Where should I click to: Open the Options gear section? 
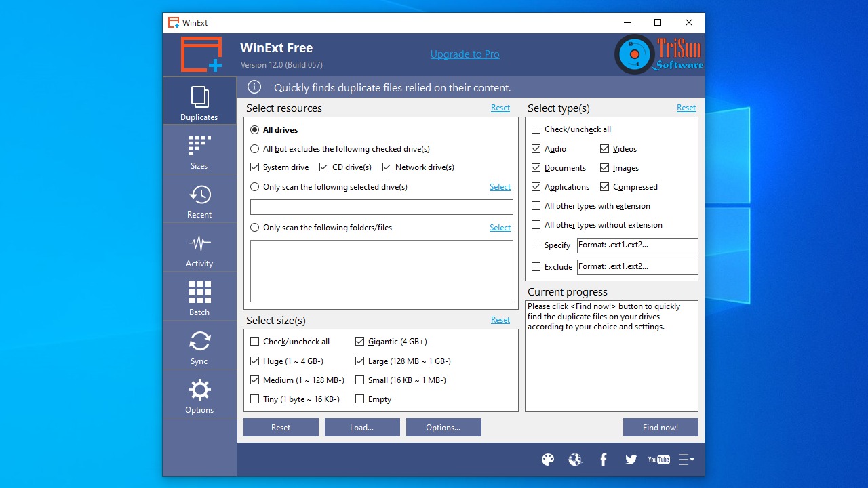click(199, 394)
